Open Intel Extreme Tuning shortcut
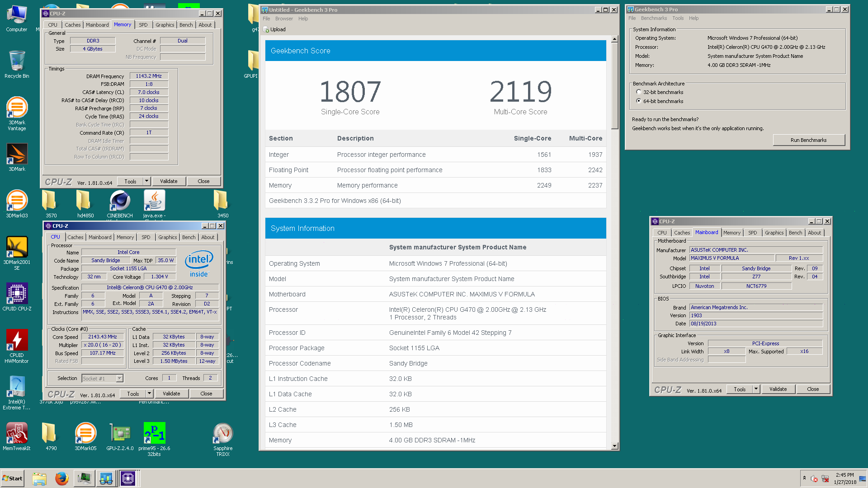 point(17,393)
